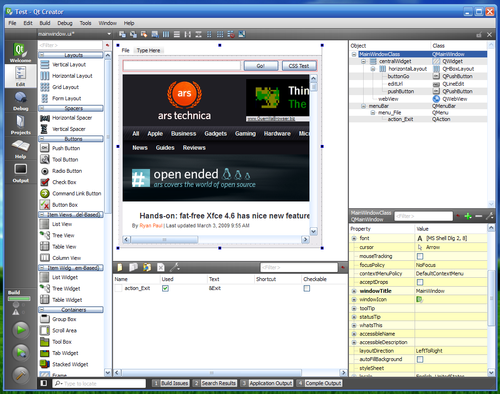Open Compile Output pane
Image resolution: width=500 pixels, height=394 pixels.
(x=319, y=383)
